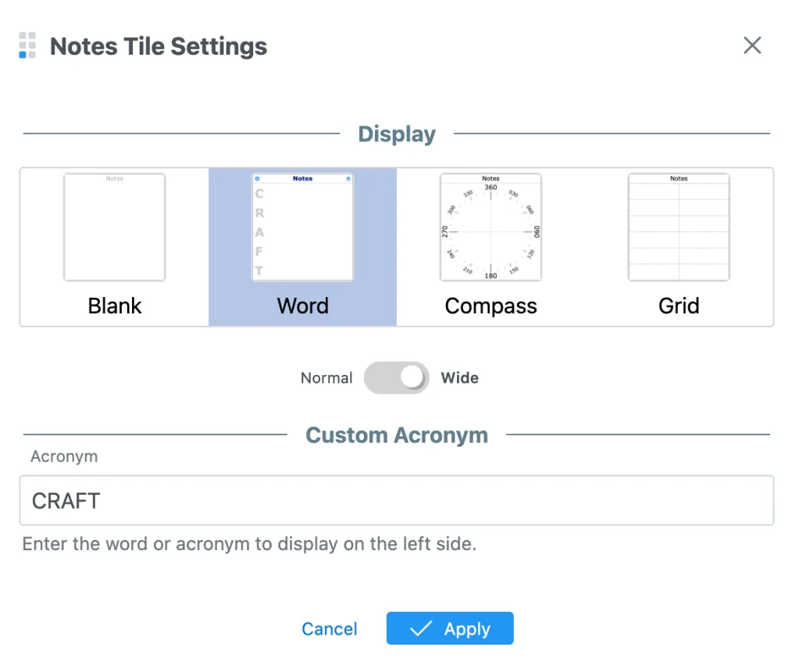Screen dimensions: 799x672
Task: Choose the Grid display label
Action: click(679, 306)
